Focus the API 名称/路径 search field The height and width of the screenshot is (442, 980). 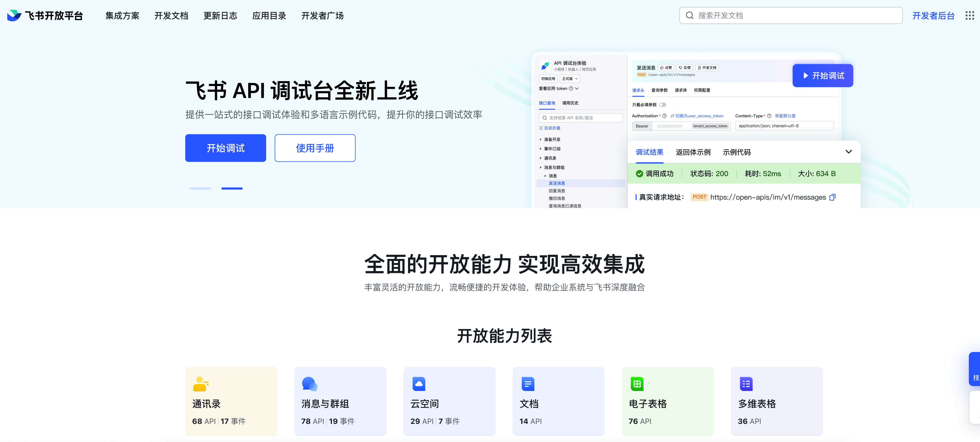click(x=580, y=118)
